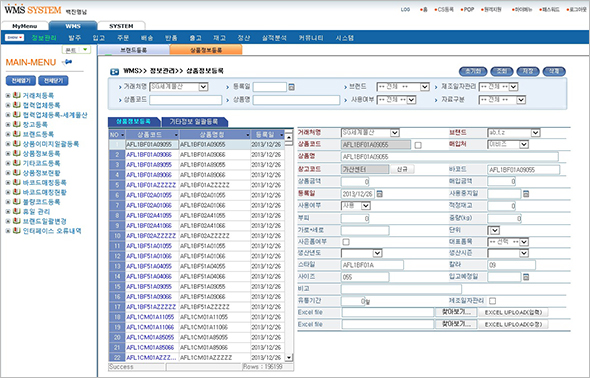Click the 비고 input field
The width and height of the screenshot is (590, 378).
[x=401, y=289]
